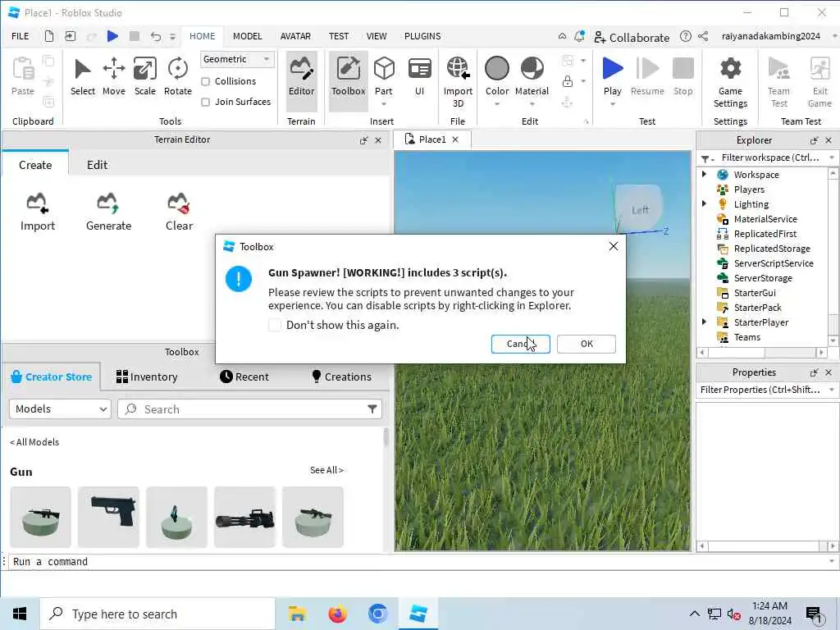
Task: Open File Explorer from taskbar
Action: pos(297,614)
